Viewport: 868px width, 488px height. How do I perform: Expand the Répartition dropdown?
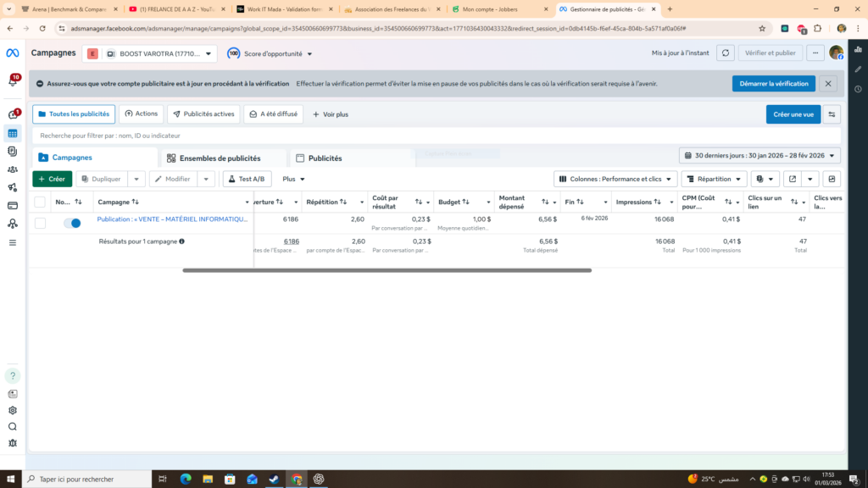coord(714,179)
